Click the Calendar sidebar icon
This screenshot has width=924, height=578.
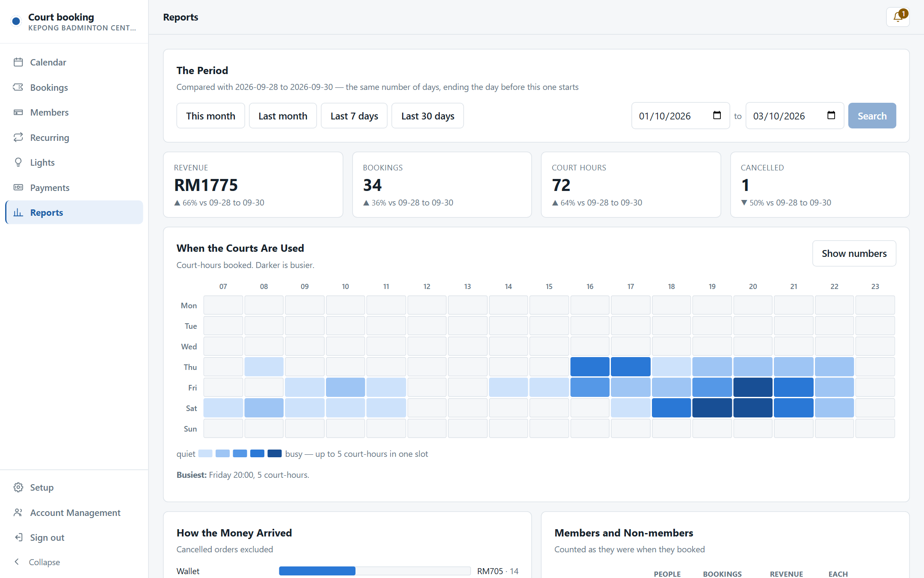coord(18,62)
